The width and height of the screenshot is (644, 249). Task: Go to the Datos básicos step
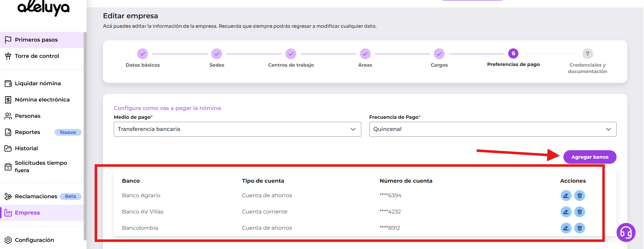(x=143, y=54)
